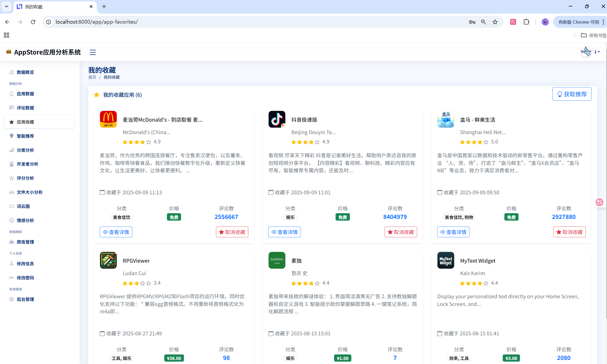Image resolution: width=607 pixels, height=364 pixels.
Task: Open the tab search dropdown arrow
Action: (x=6, y=7)
